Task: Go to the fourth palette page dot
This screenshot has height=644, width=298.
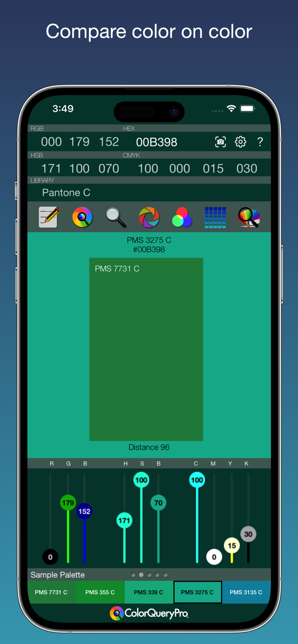Action: (157, 574)
